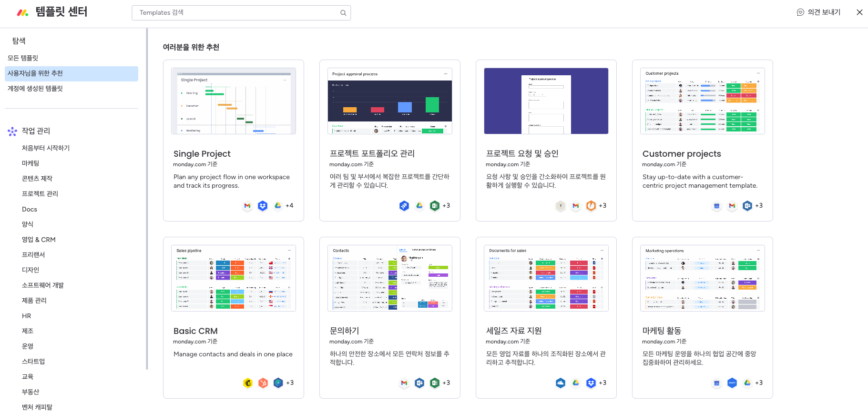Click the 의견 보내기 feedback button
The height and width of the screenshot is (413, 868).
(818, 12)
